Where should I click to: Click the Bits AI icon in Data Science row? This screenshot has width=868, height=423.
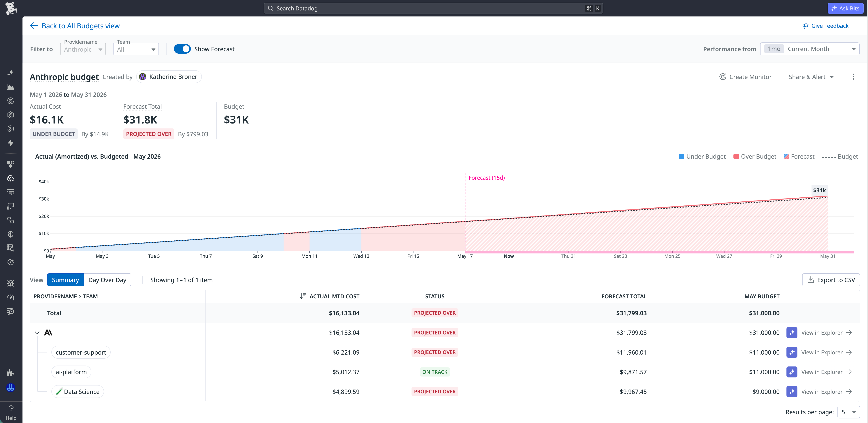[x=792, y=392]
